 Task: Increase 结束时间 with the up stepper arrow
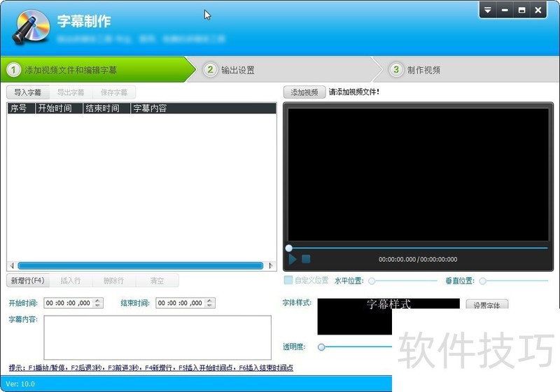click(x=209, y=300)
